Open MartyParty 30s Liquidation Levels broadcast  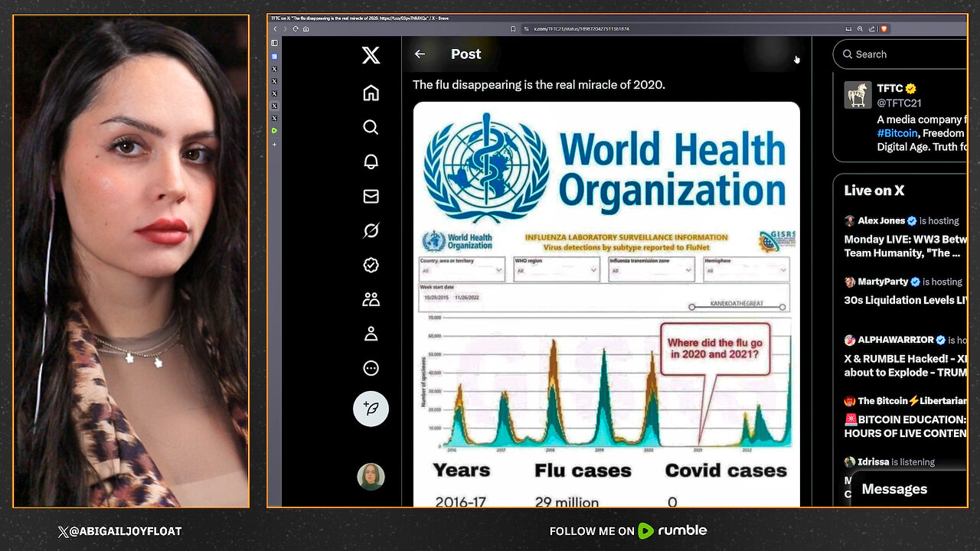point(905,291)
